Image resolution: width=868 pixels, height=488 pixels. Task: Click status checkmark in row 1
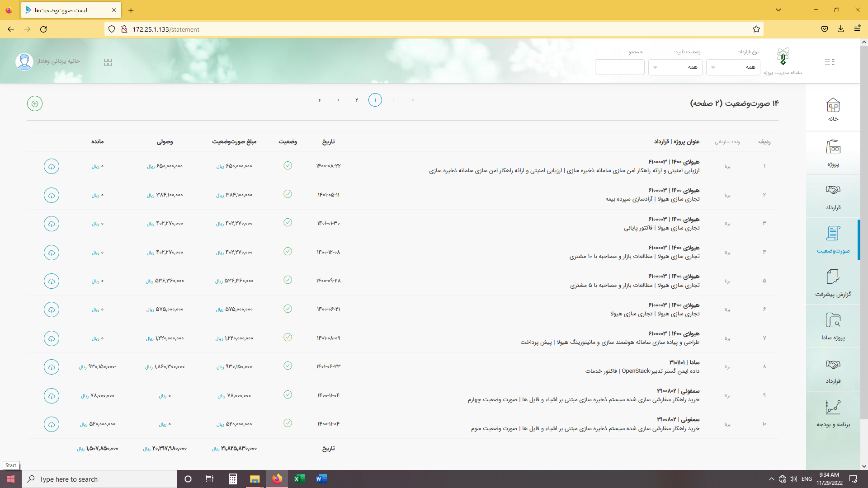tap(288, 165)
